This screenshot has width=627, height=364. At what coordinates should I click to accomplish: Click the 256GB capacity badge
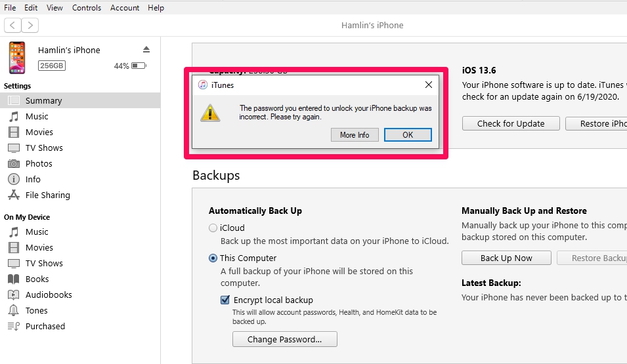52,66
